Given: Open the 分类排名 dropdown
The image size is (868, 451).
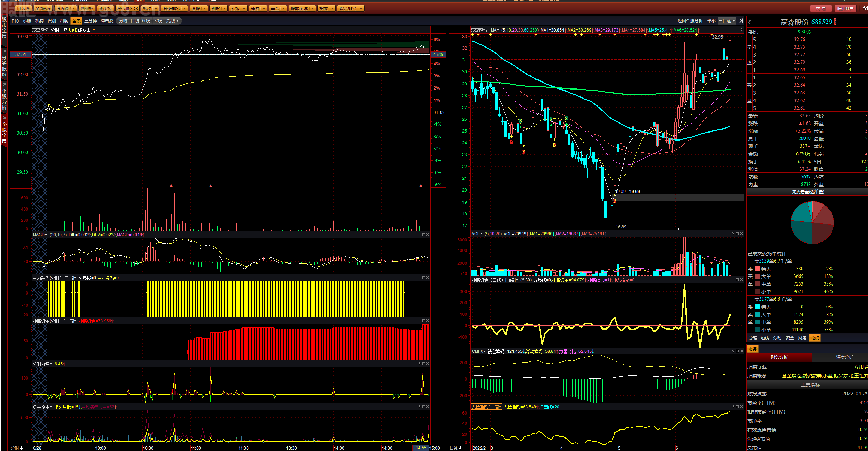Looking at the screenshot, I should coord(174,8).
